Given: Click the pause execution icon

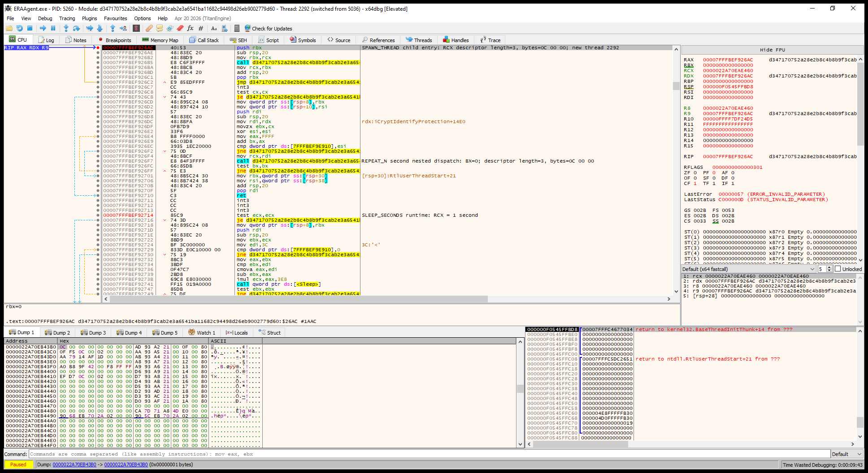Looking at the screenshot, I should [x=53, y=28].
